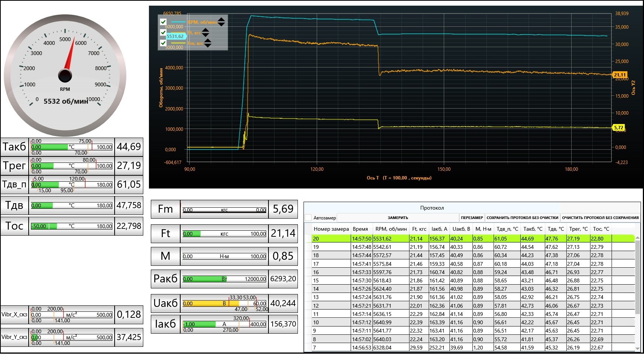644x354 pixels.
Task: Click the М, Н·м column header
Action: pos(483,229)
